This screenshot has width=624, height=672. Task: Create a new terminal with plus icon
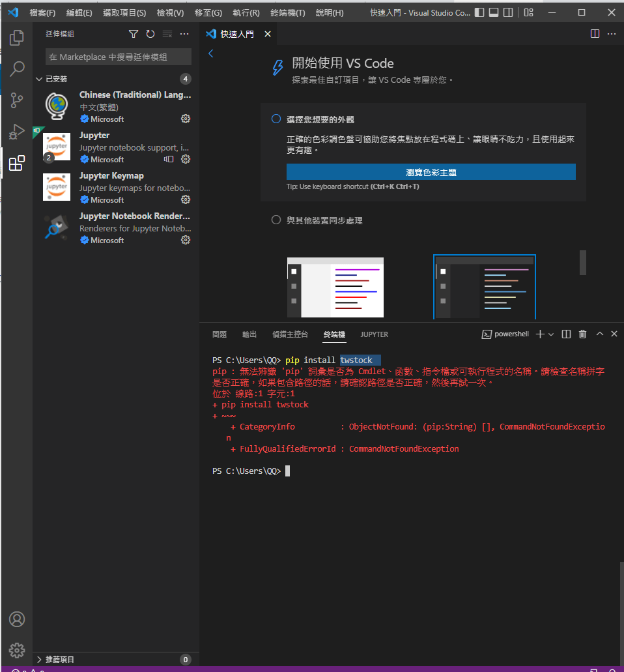(541, 333)
